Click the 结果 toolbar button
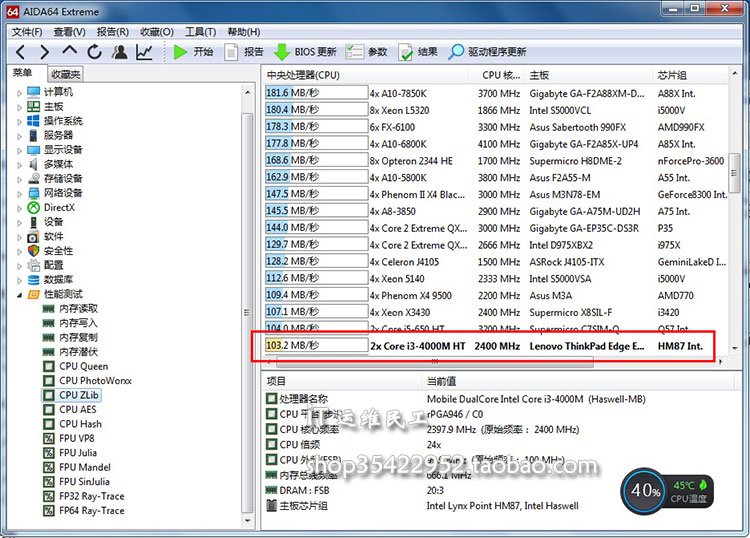Image resolution: width=750 pixels, height=538 pixels. [418, 52]
